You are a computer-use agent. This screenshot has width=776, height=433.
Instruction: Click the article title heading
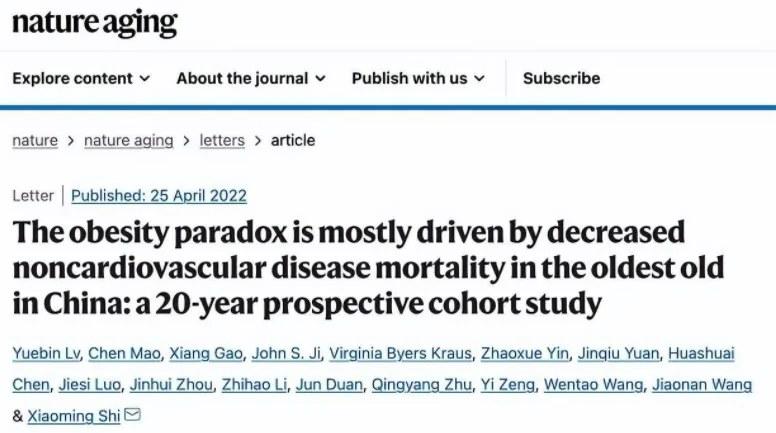[349, 267]
